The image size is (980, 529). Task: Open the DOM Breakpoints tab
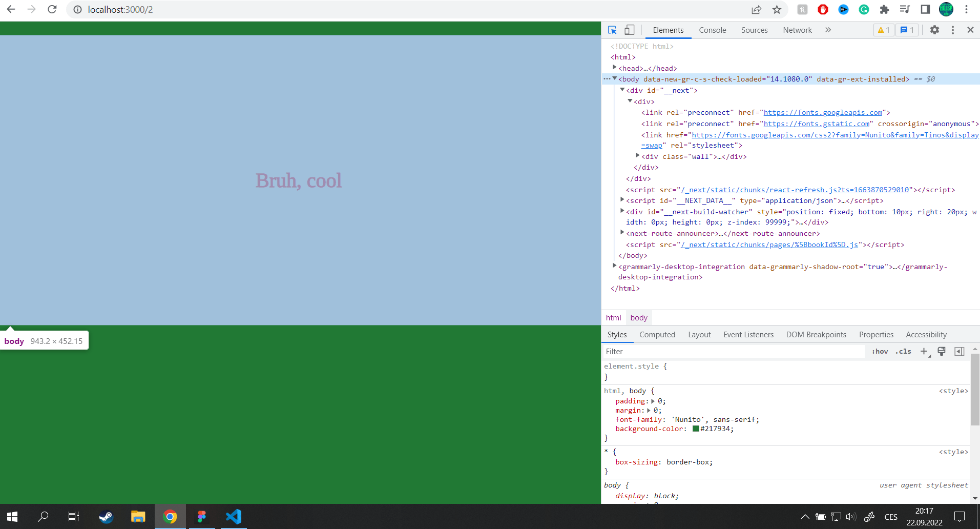pyautogui.click(x=816, y=335)
